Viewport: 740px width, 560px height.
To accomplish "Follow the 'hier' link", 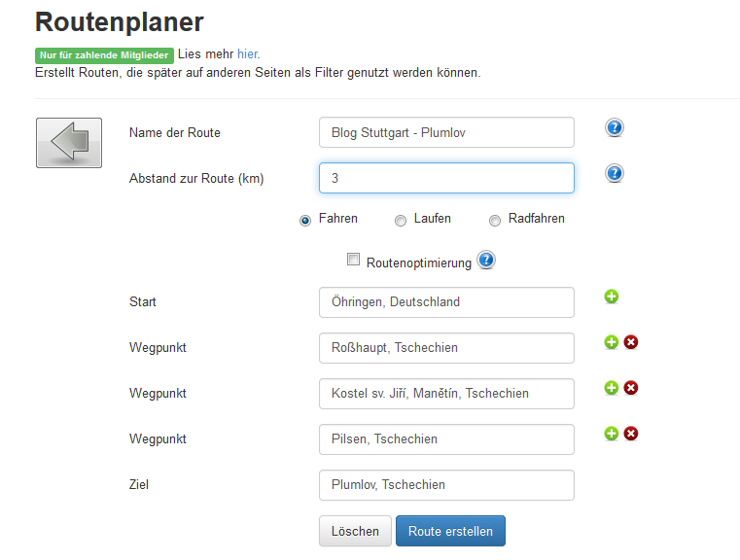I will pos(247,54).
